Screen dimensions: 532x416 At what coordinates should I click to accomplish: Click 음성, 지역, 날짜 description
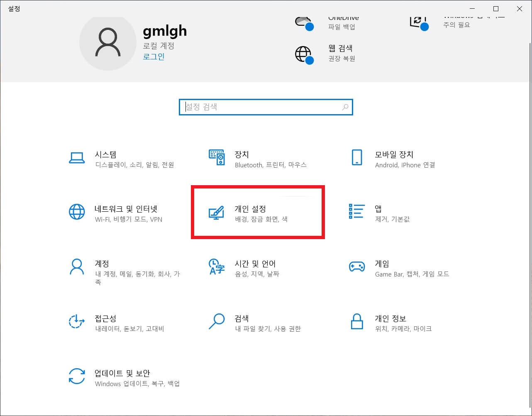tap(257, 274)
